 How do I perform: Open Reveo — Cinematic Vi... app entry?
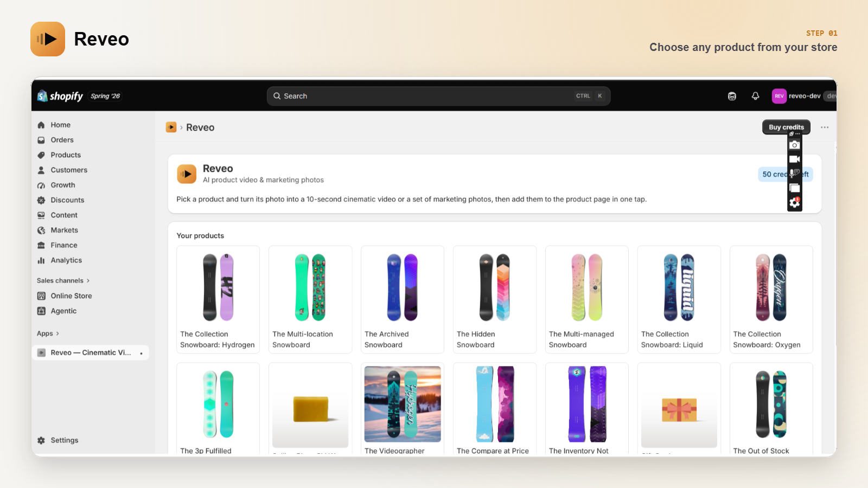[x=90, y=352]
